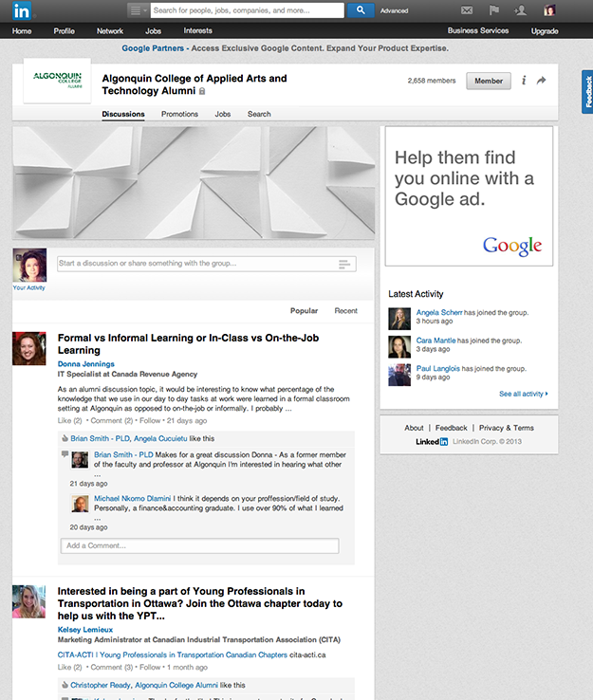Switch to the group Jobs tab
Image resolution: width=593 pixels, height=700 pixels.
pos(222,114)
